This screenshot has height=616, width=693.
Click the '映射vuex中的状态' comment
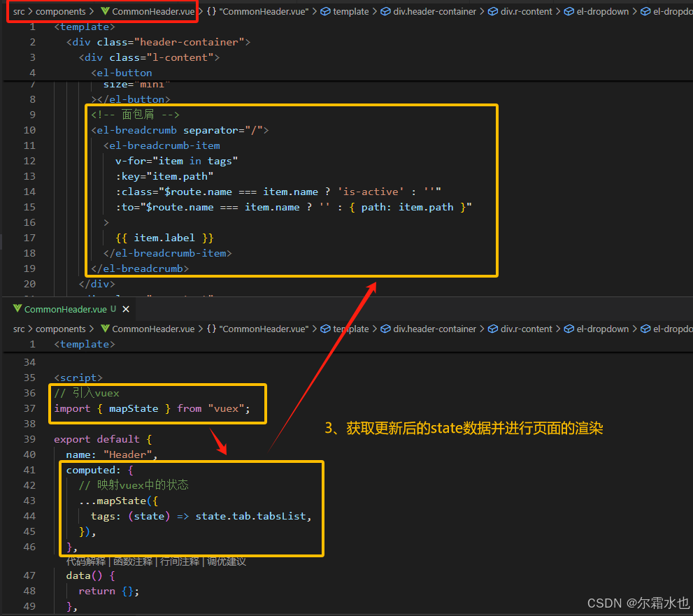[x=134, y=485]
